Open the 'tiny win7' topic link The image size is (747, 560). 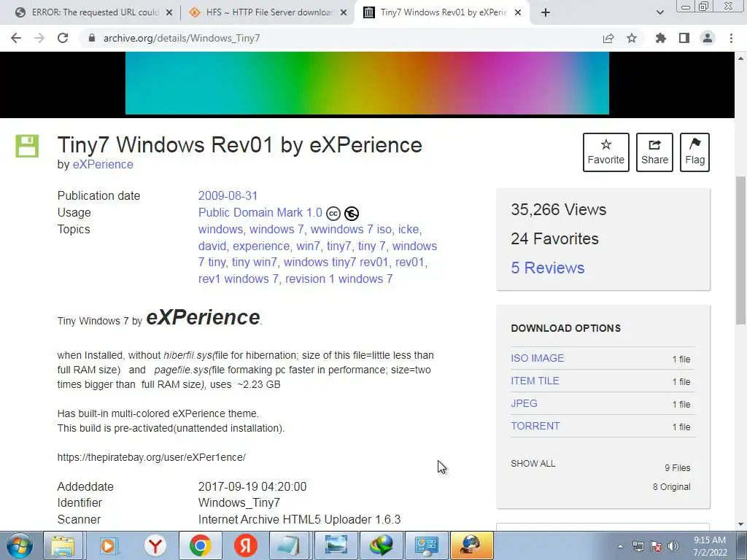(x=255, y=262)
